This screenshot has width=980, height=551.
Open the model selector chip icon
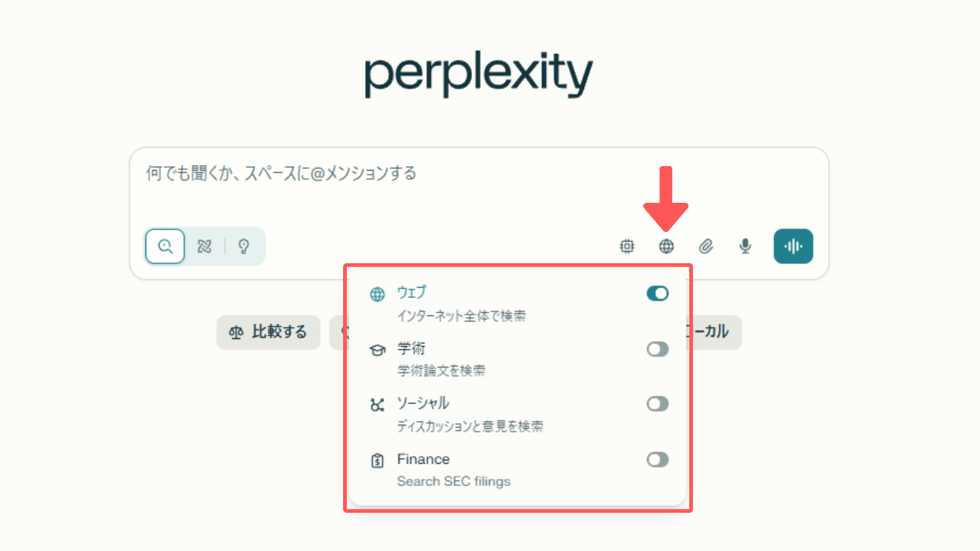pos(627,246)
